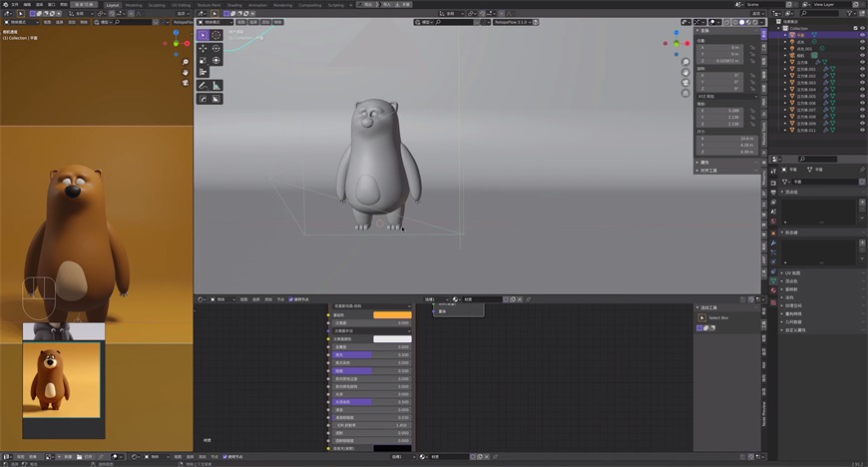Pin the material in node editor header
Screen dimensions: 868x467
coord(528,299)
